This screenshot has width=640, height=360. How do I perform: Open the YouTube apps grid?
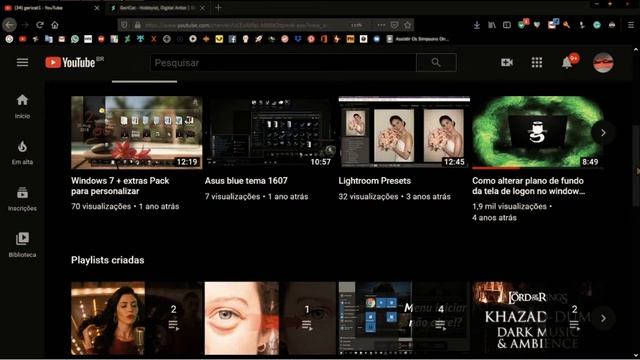537,62
